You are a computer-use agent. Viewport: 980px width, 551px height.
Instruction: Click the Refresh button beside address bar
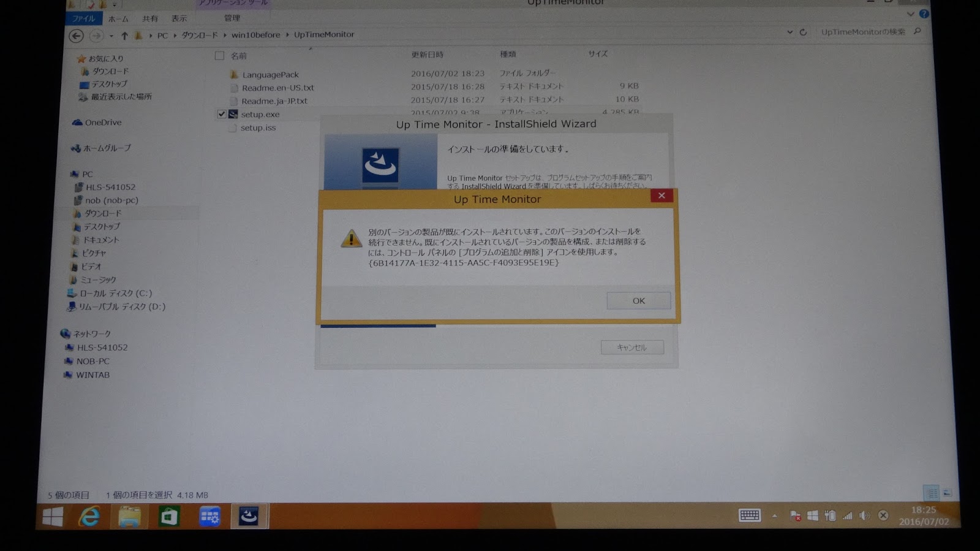803,32
